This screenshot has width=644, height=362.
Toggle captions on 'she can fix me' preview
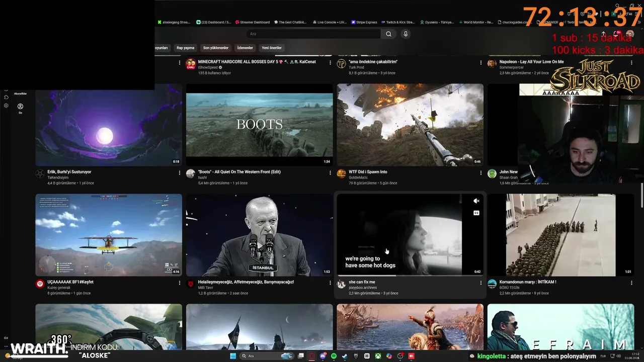tap(476, 213)
